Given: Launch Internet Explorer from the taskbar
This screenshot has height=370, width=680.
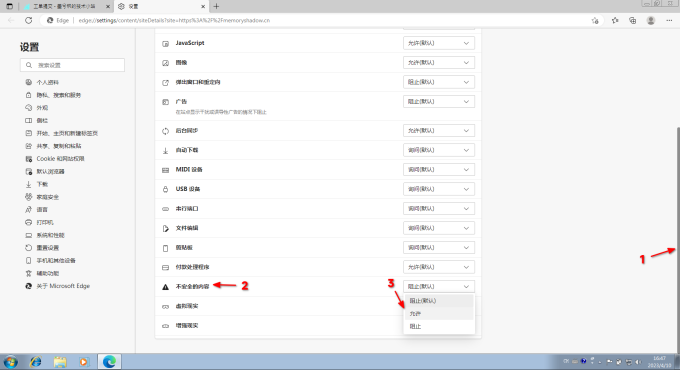Looking at the screenshot, I should [35, 361].
